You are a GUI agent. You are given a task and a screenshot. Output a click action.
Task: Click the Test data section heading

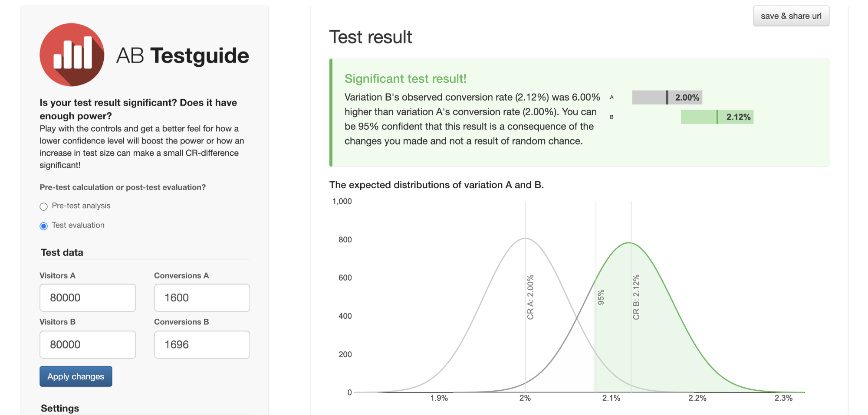click(62, 252)
